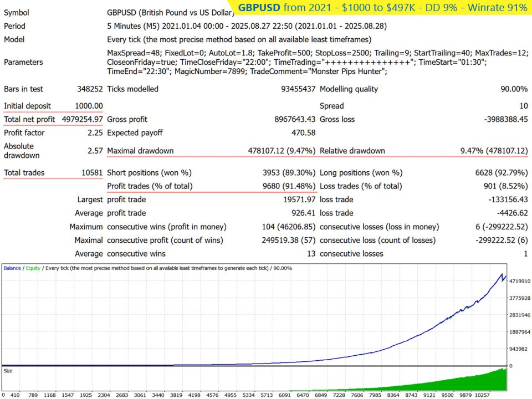The height and width of the screenshot is (399, 532).
Task: Click the Maximal drawdown value 478107.12 (9.47%)
Action: (282, 151)
